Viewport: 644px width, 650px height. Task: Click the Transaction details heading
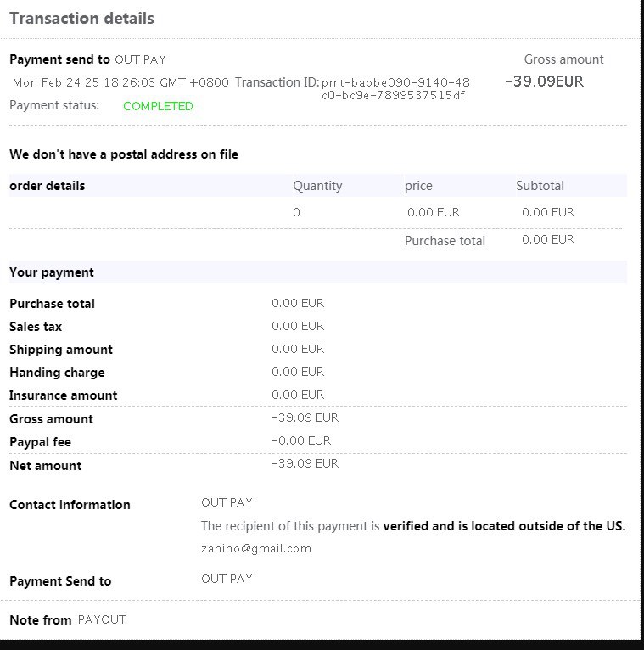(82, 18)
